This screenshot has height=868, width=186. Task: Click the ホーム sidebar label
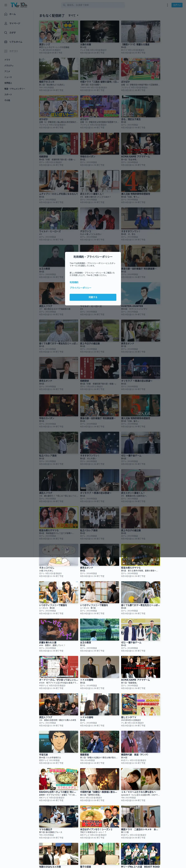tap(12, 14)
